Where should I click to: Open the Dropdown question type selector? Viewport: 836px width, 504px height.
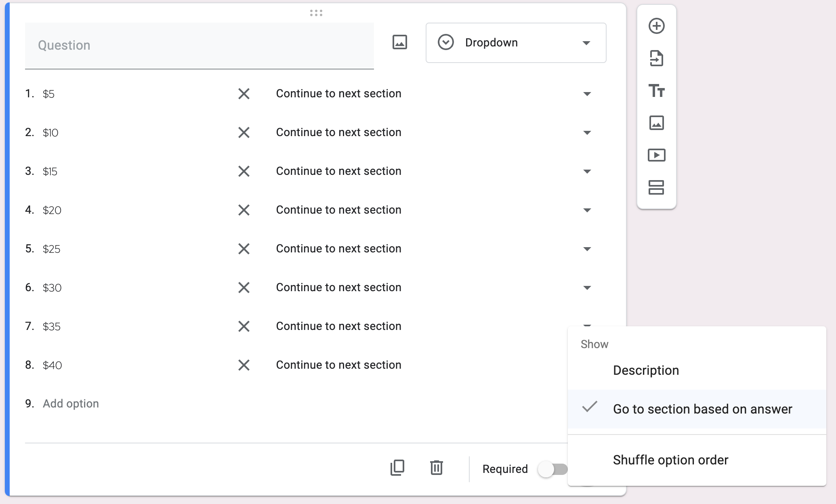pyautogui.click(x=516, y=43)
